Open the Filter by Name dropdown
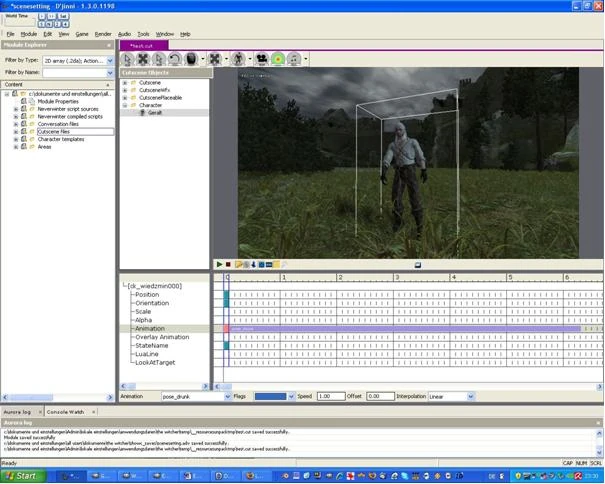This screenshot has height=484, width=605. click(x=110, y=73)
